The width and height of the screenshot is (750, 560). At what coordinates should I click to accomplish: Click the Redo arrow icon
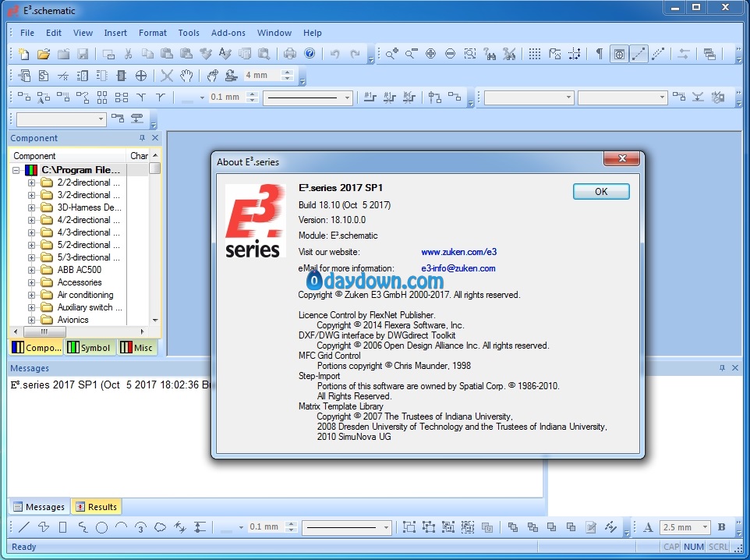[x=355, y=54]
